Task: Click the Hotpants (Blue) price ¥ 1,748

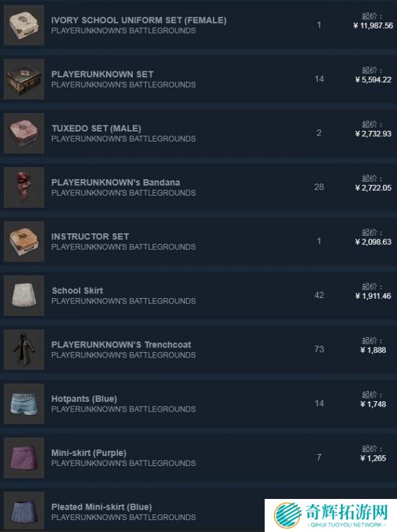Action: tap(373, 404)
